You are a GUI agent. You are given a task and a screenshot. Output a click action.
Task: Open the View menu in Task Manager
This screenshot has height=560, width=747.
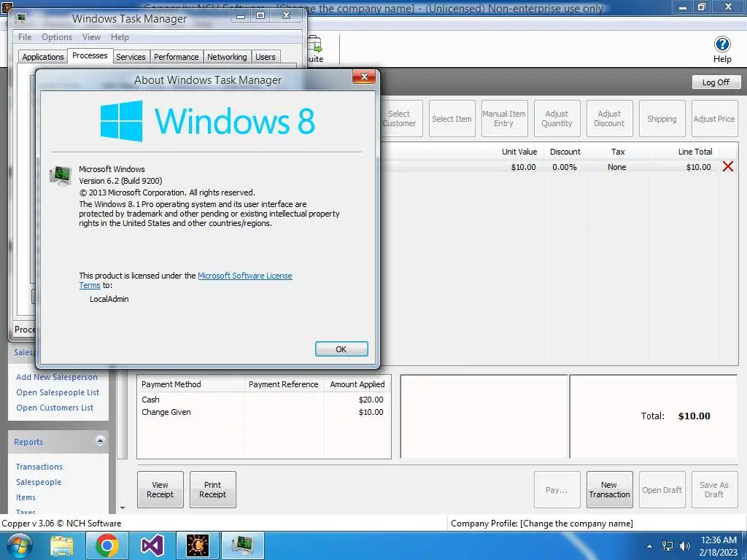tap(91, 36)
